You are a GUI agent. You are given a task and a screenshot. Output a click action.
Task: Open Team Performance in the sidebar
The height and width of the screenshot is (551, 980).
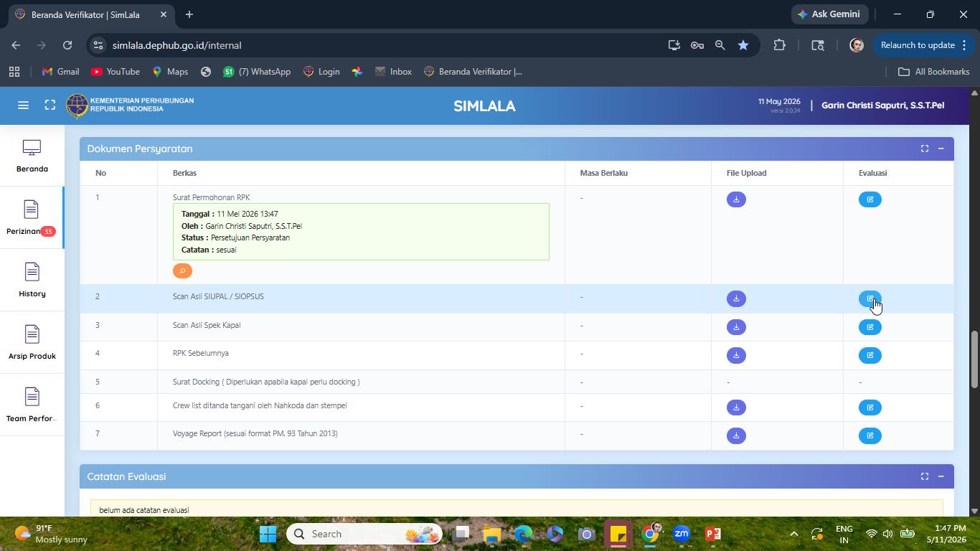[x=32, y=405]
